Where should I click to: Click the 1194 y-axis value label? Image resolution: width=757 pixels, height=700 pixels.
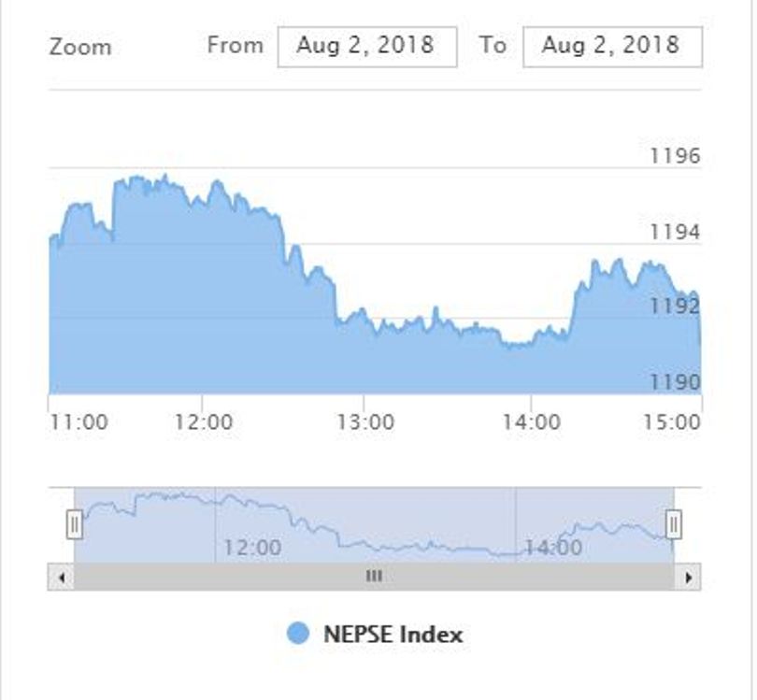coord(675,232)
